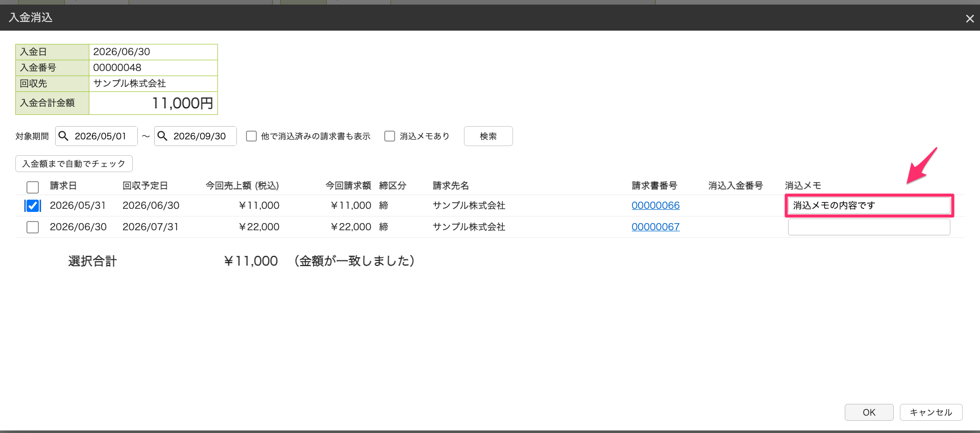Click the empty memo field for invoice 00000067
Image resolution: width=980 pixels, height=433 pixels.
(x=869, y=227)
